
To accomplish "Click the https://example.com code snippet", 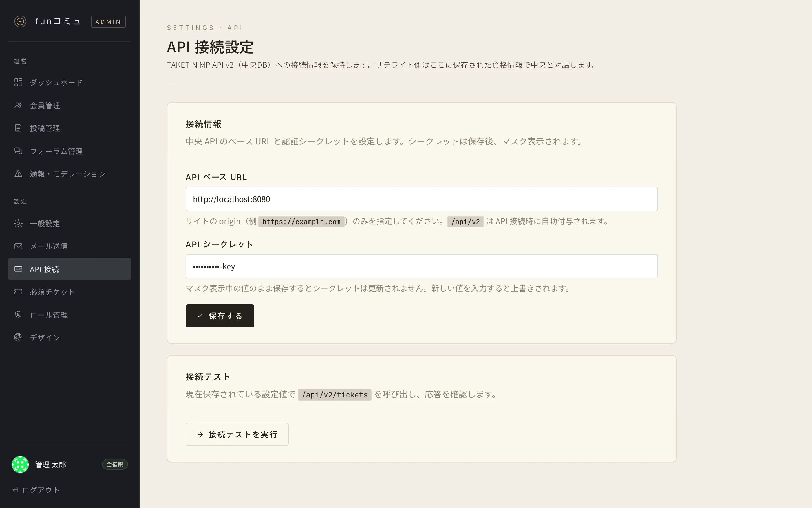I will pos(301,222).
